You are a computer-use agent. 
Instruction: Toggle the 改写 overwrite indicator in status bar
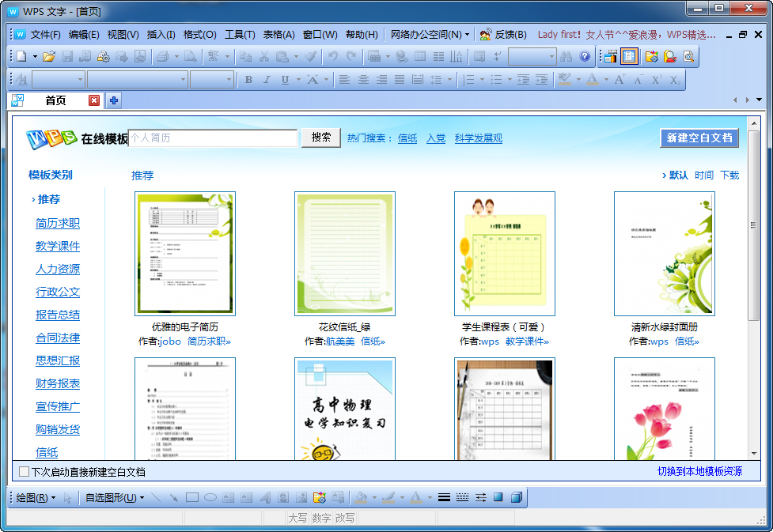click(345, 518)
